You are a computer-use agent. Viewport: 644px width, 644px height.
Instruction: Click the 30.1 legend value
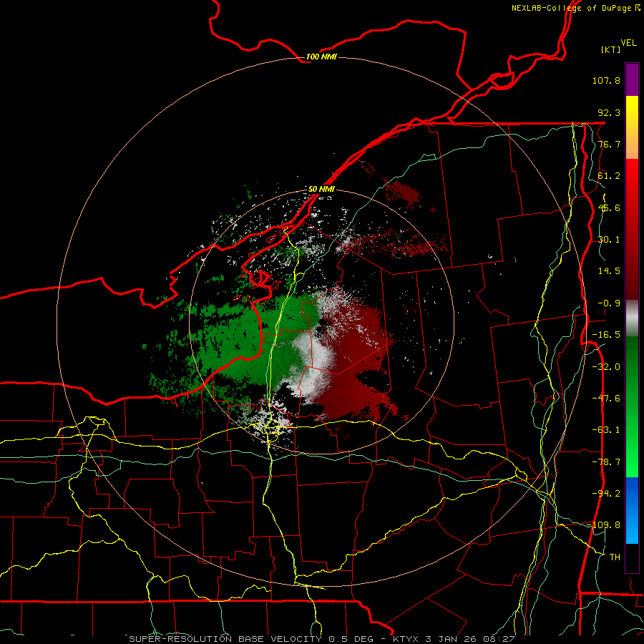609,240
